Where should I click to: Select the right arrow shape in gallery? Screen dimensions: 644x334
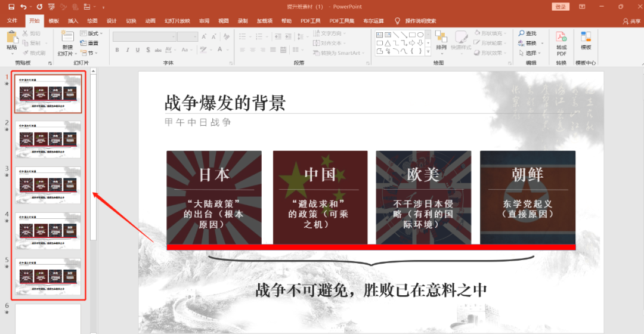412,43
